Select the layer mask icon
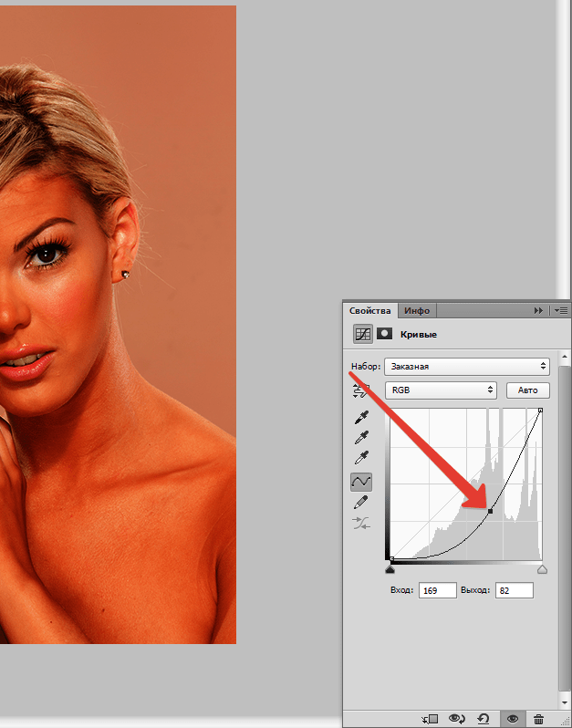This screenshot has width=572, height=728. pyautogui.click(x=384, y=333)
